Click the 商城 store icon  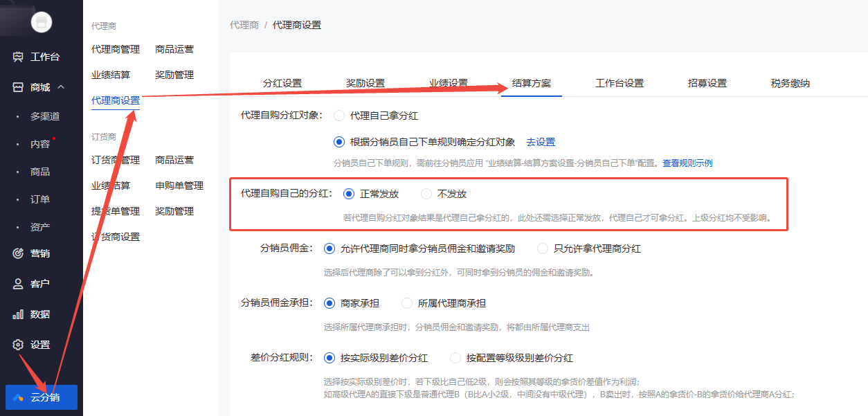click(x=18, y=87)
